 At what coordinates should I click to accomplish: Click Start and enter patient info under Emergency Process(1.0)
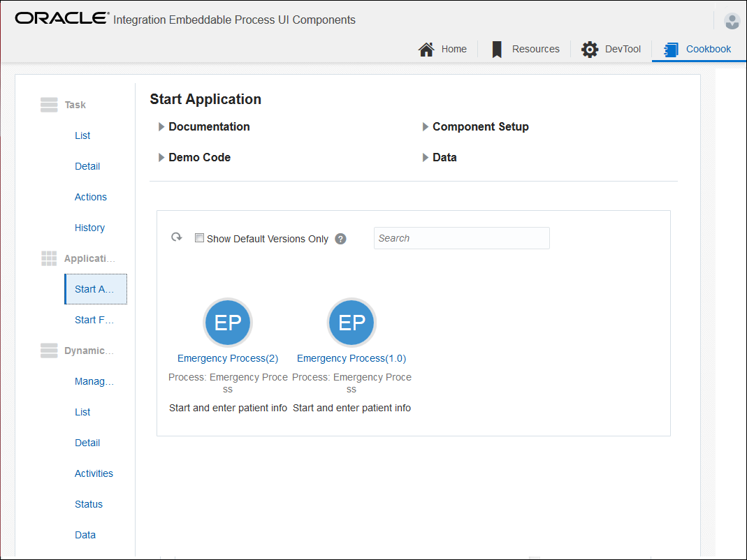tap(351, 408)
